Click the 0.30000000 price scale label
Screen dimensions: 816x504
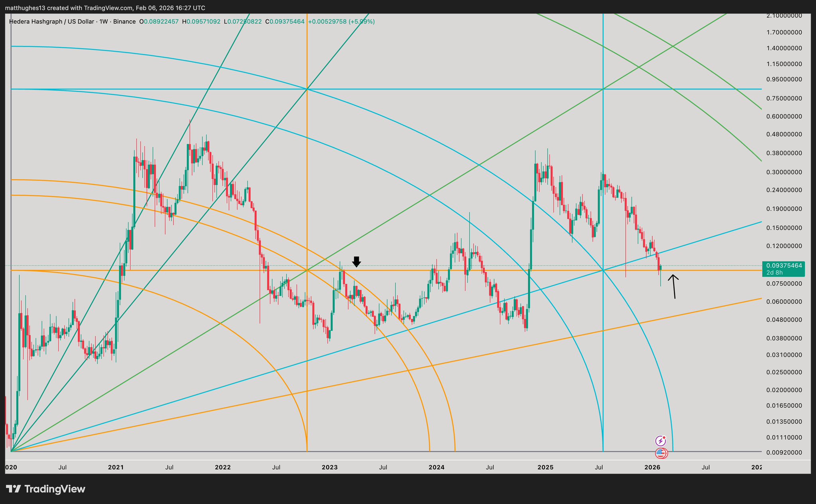(784, 172)
